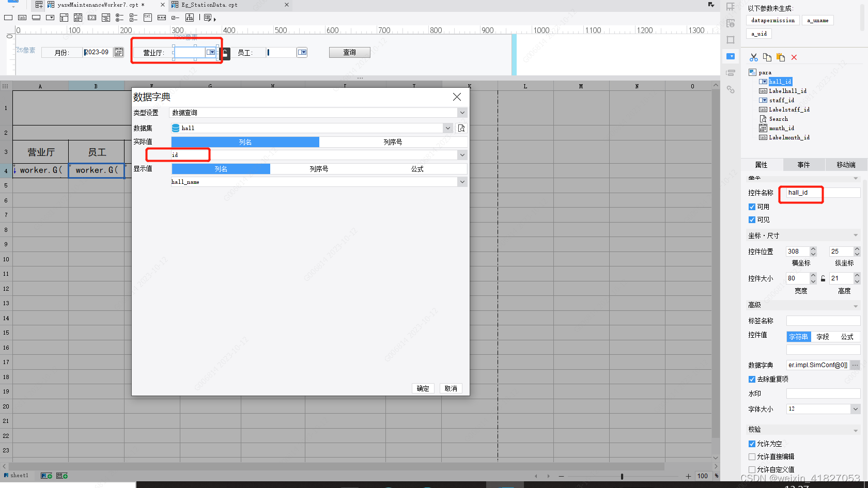
Task: Select the checkbox group widget tool
Action: (133, 18)
